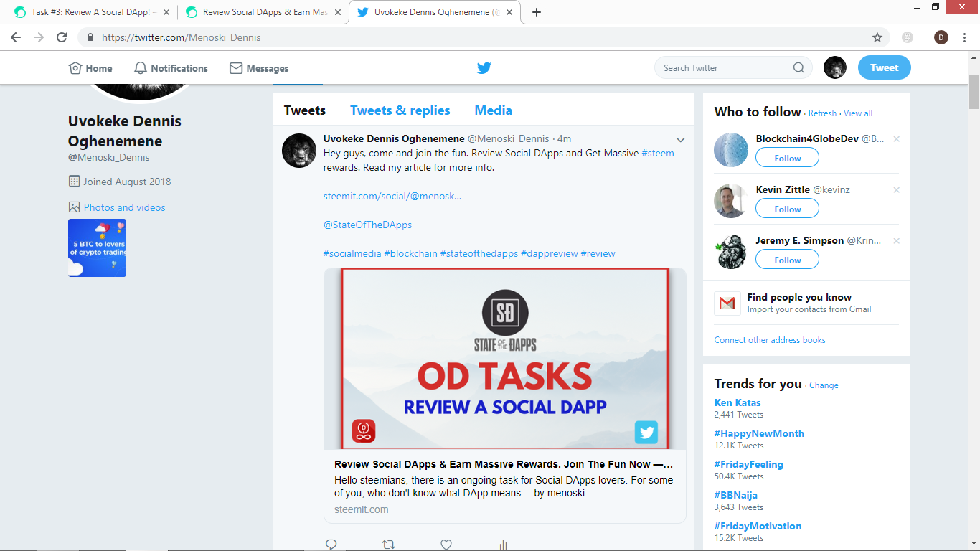Viewport: 980px width, 551px height.
Task: Click the browser forward arrow
Action: pos(39,37)
